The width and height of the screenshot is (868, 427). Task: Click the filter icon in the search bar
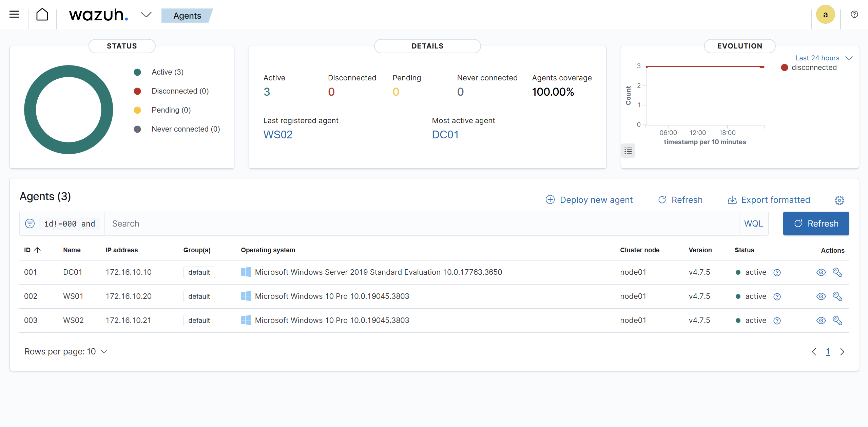30,224
